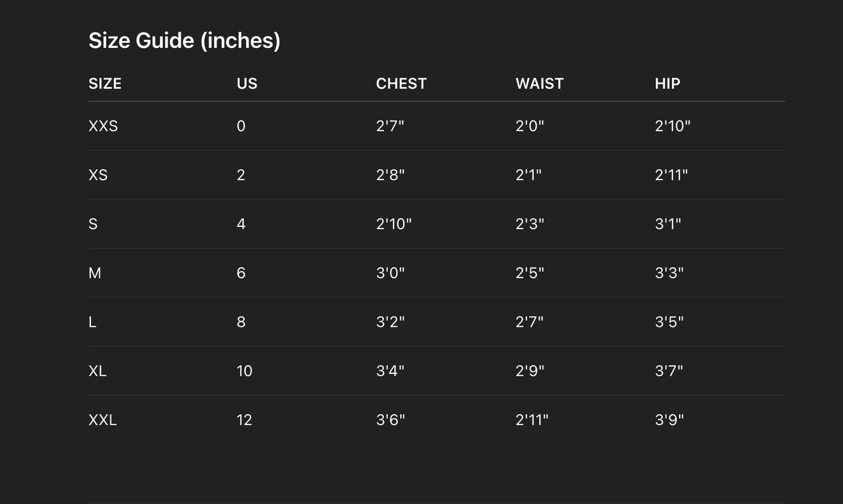This screenshot has height=504, width=843.
Task: Click hip value 3'9" for XXL
Action: 669,420
